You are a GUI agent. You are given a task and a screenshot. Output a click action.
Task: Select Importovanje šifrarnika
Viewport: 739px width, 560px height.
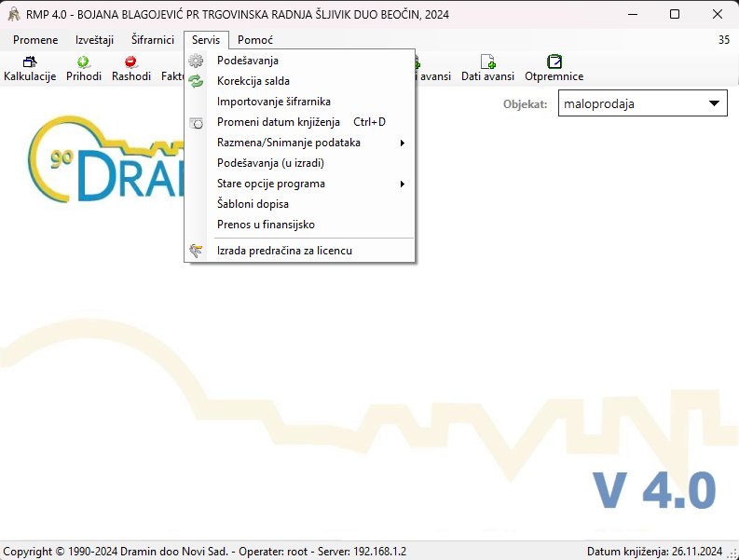(x=300, y=102)
